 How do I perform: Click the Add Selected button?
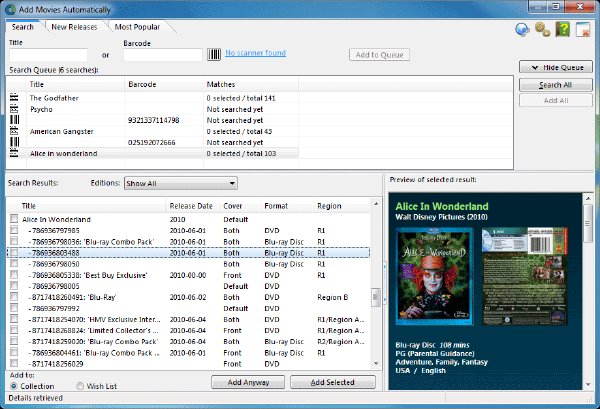click(333, 382)
